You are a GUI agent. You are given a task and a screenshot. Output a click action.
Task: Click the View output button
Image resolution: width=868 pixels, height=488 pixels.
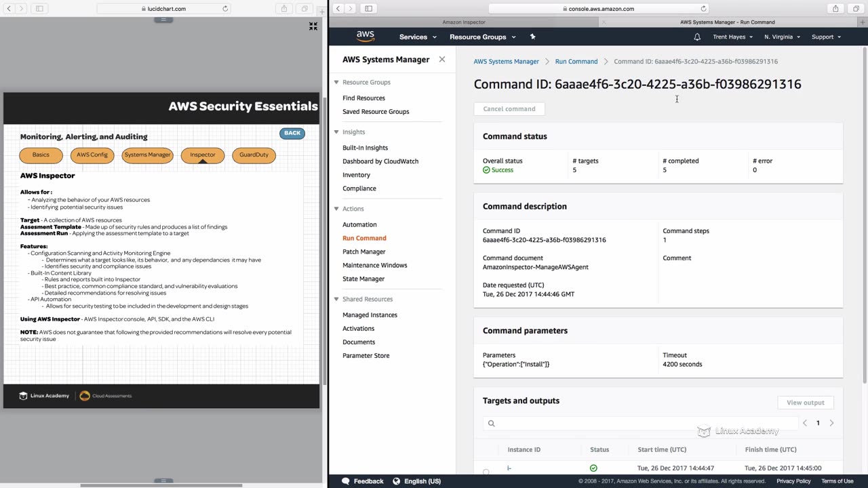(805, 403)
